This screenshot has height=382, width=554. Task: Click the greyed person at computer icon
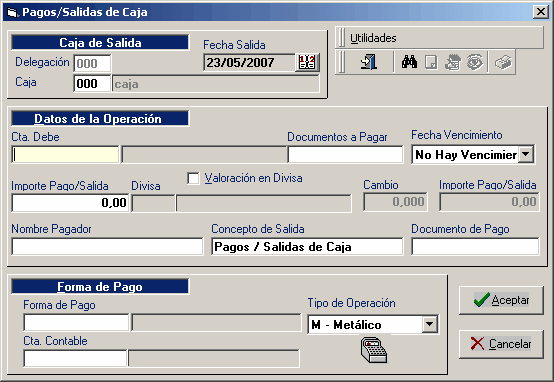(453, 63)
